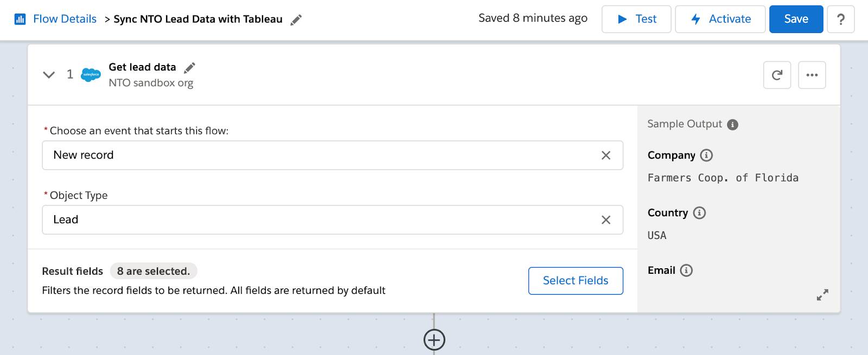Viewport: 868px width, 355px height.
Task: Open the help question mark button
Action: tap(841, 19)
